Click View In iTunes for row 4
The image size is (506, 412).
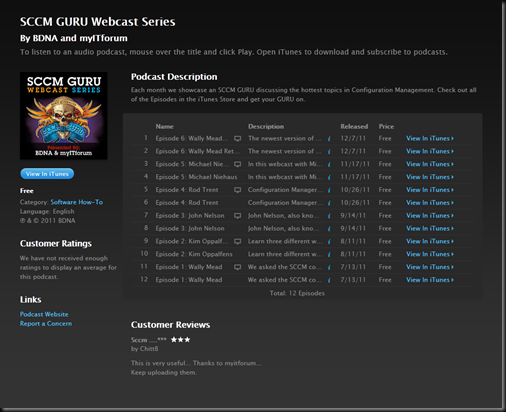[430, 177]
